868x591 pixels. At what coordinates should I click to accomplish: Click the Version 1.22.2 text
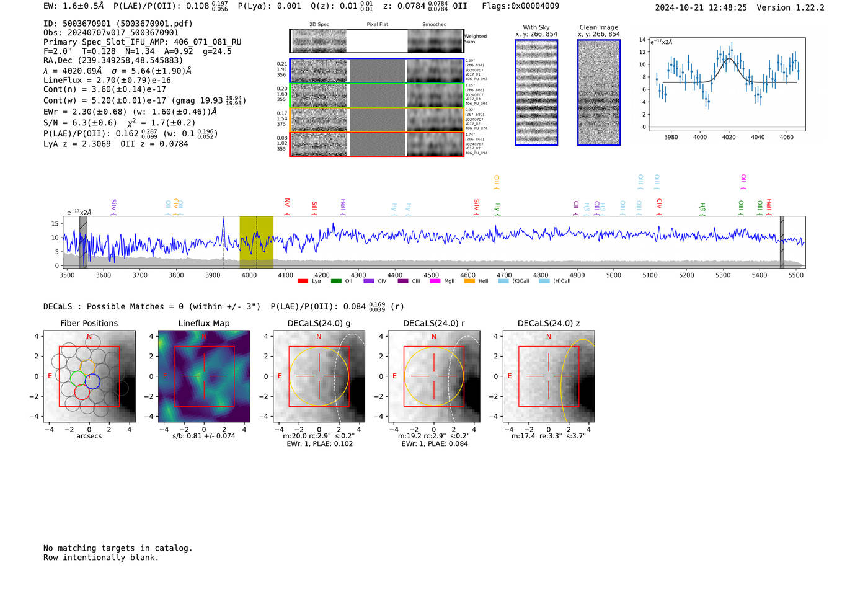(790, 7)
